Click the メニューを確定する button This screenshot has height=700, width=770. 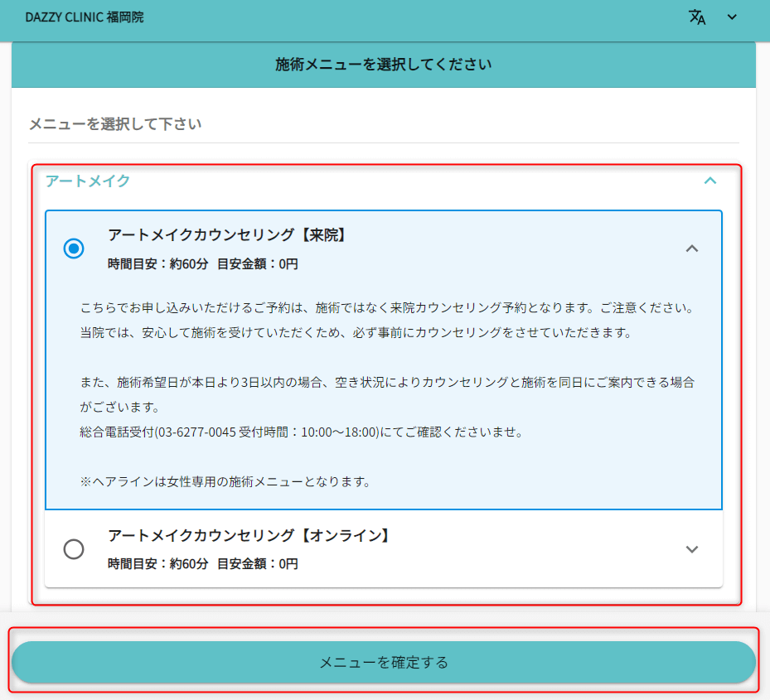click(x=384, y=662)
